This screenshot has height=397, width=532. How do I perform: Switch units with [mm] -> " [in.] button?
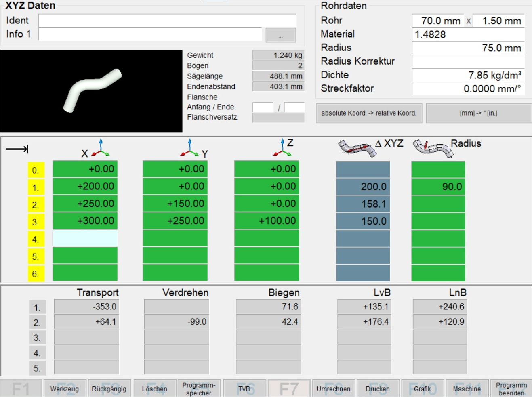[479, 113]
